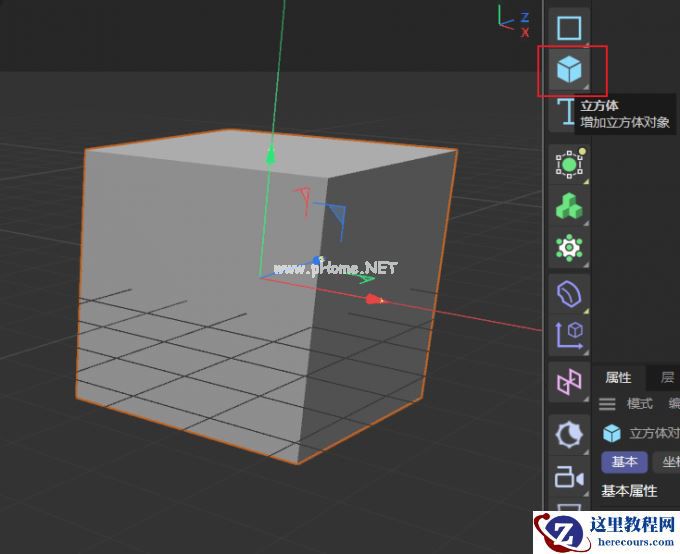Select the green stacked cubes Cloner icon
The width and height of the screenshot is (680, 554).
tap(569, 206)
